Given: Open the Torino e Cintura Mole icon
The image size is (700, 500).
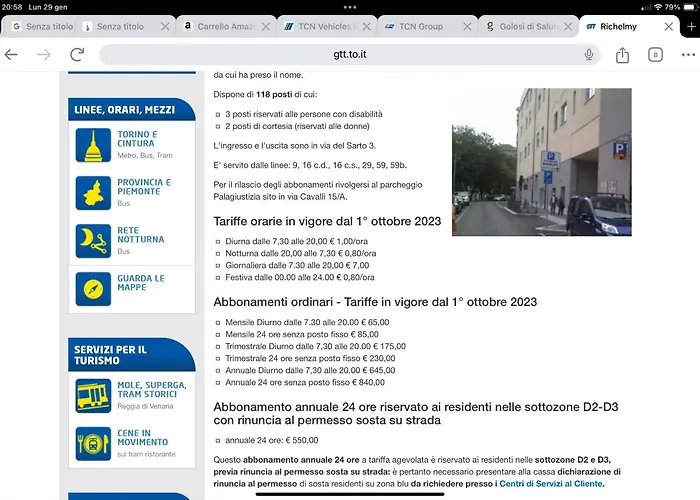Looking at the screenshot, I should [x=93, y=145].
